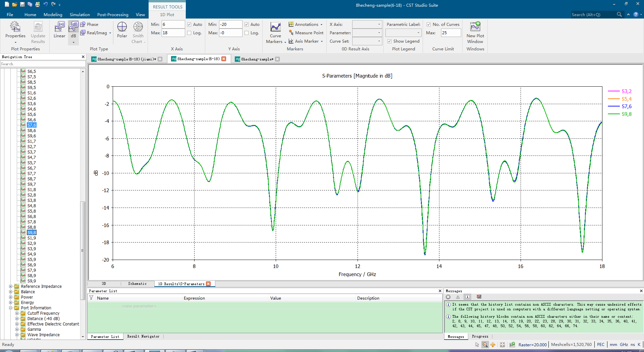This screenshot has height=352, width=644.
Task: Reset view to fit in the status bar
Action: click(502, 345)
